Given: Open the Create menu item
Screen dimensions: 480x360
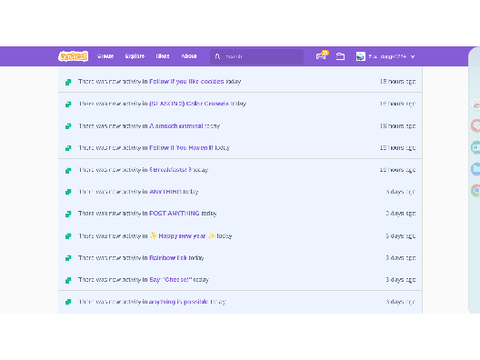Looking at the screenshot, I should tap(105, 56).
